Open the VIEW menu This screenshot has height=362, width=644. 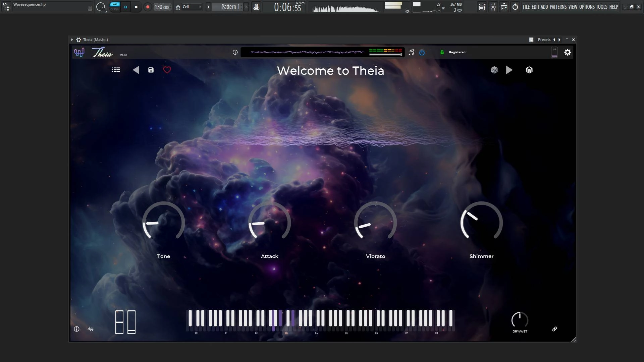(573, 7)
